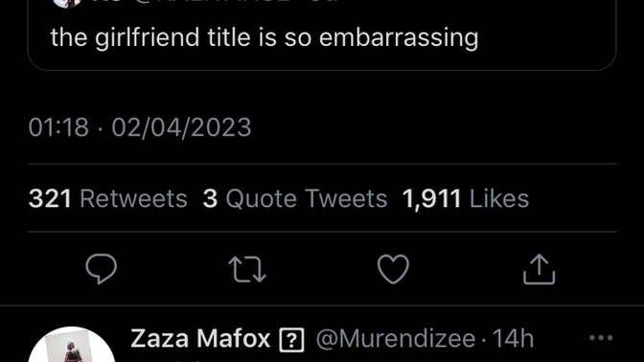
Task: Tap the question mark badge beside Zaza Mafox
Action: click(x=291, y=339)
